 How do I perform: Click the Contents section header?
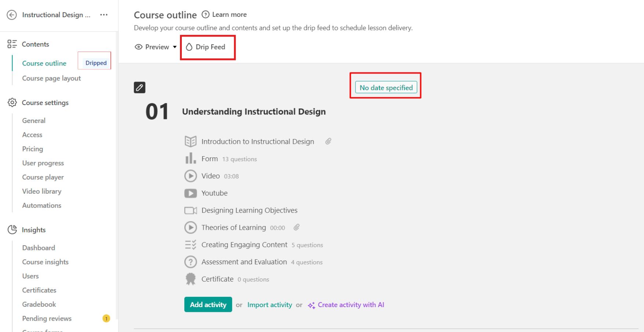[35, 44]
